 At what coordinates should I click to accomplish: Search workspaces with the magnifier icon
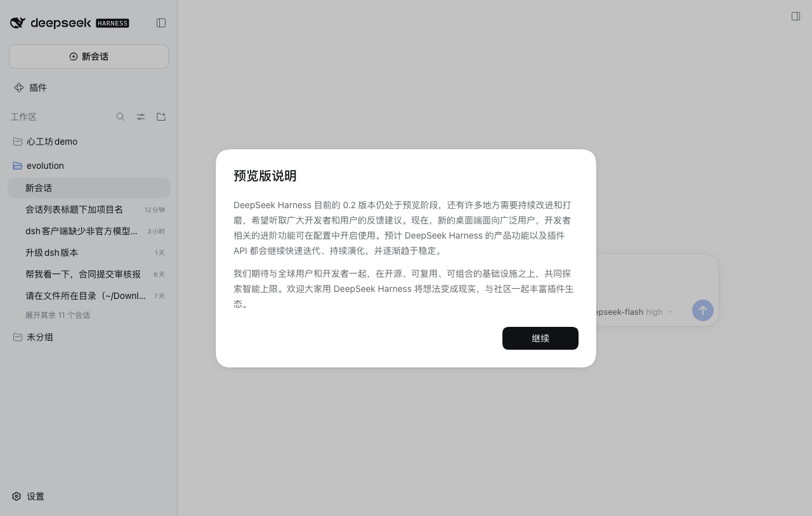(121, 117)
